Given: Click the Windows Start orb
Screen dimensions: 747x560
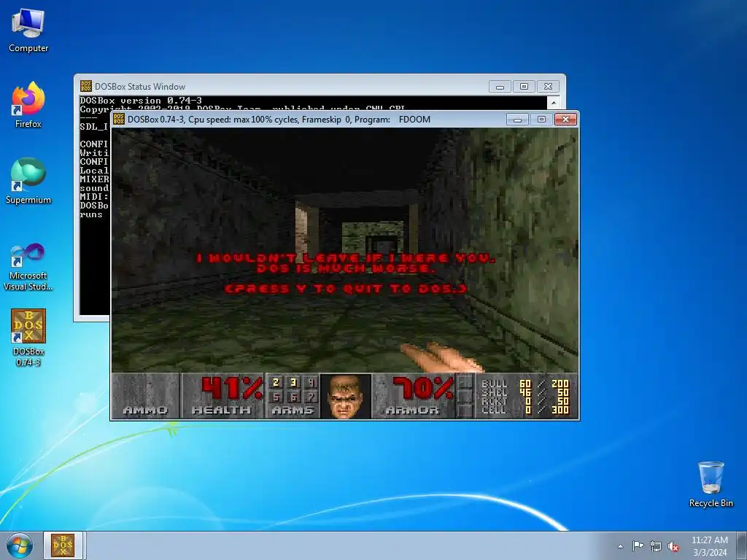Looking at the screenshot, I should (20, 546).
